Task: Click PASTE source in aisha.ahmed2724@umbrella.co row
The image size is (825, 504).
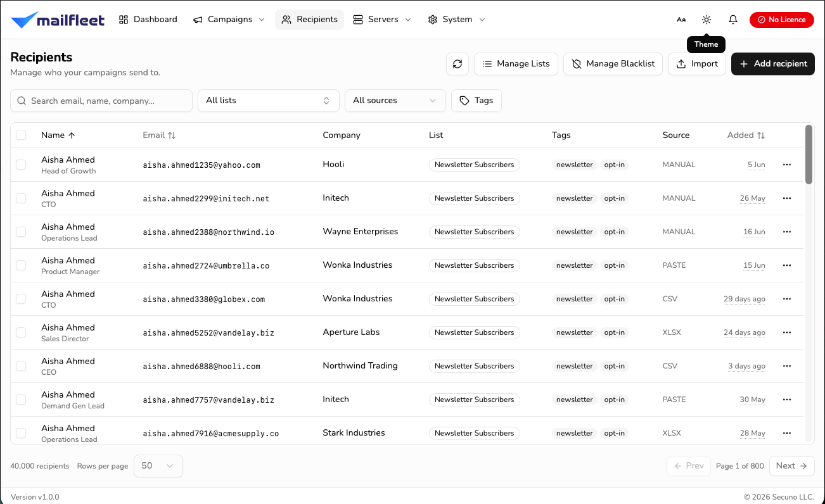Action: pyautogui.click(x=674, y=265)
